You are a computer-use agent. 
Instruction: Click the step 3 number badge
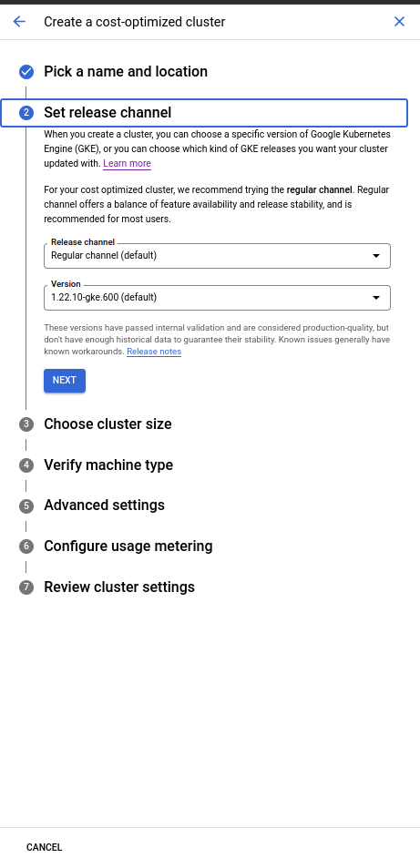tap(26, 424)
